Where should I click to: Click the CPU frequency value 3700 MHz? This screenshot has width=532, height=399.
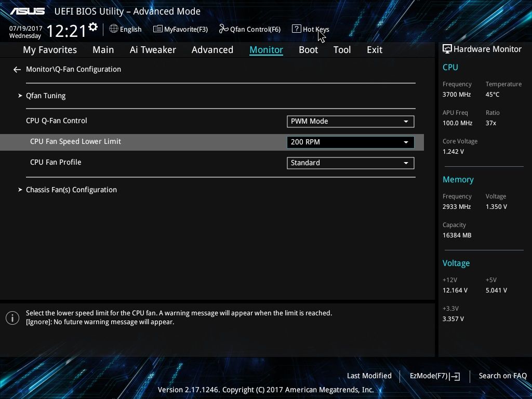[456, 95]
